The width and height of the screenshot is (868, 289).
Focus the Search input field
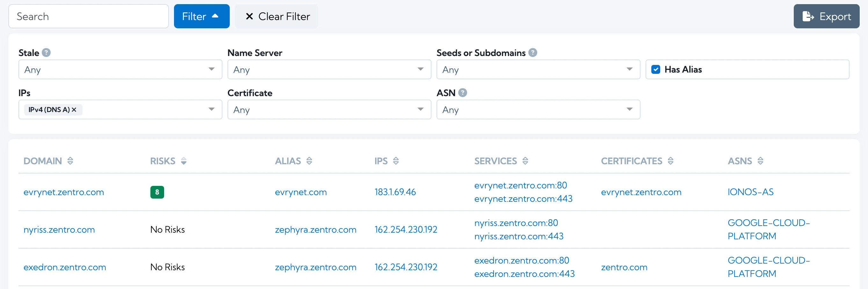coord(88,16)
